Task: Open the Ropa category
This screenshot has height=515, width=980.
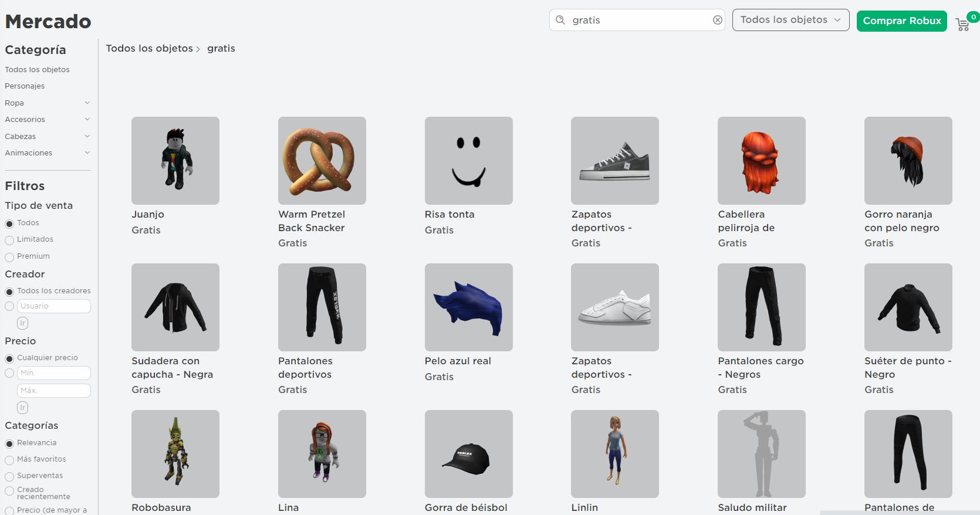Action: pos(15,103)
